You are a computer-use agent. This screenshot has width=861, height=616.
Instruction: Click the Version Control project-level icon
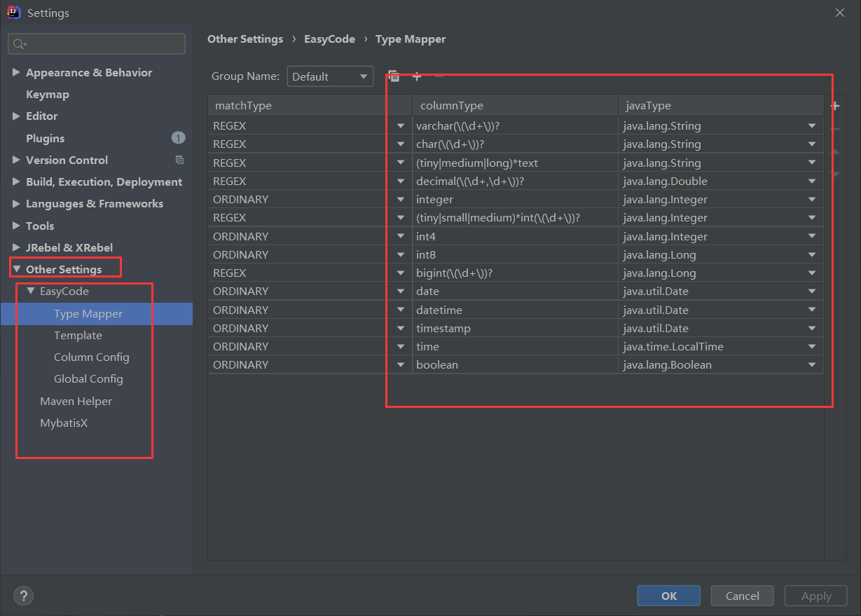pyautogui.click(x=179, y=160)
